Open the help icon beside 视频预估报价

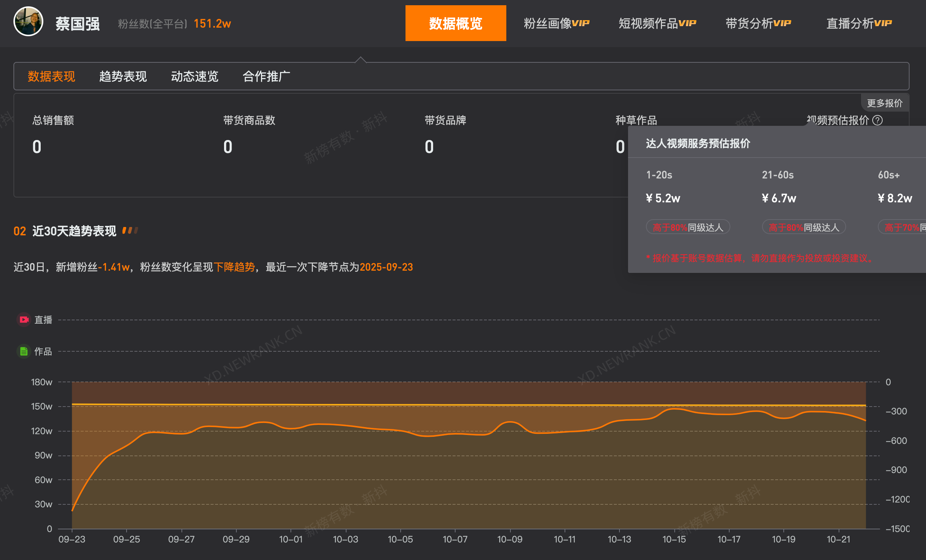coord(877,121)
